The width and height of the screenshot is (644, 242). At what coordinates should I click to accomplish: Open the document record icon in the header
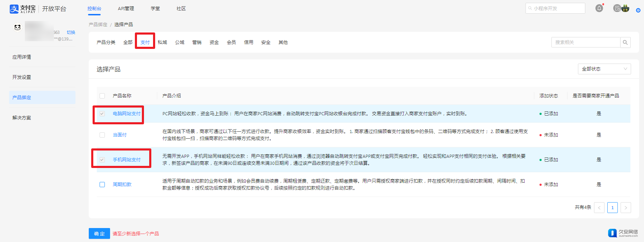pos(617,8)
